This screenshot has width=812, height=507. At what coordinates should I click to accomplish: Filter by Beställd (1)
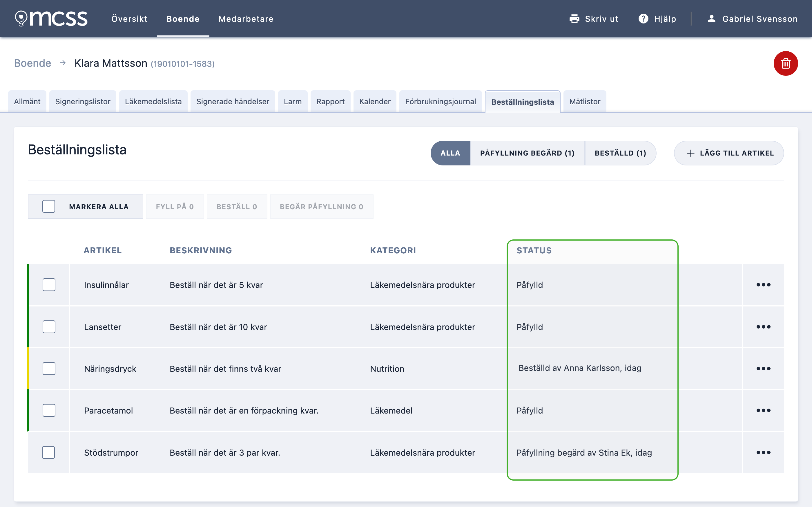(620, 153)
